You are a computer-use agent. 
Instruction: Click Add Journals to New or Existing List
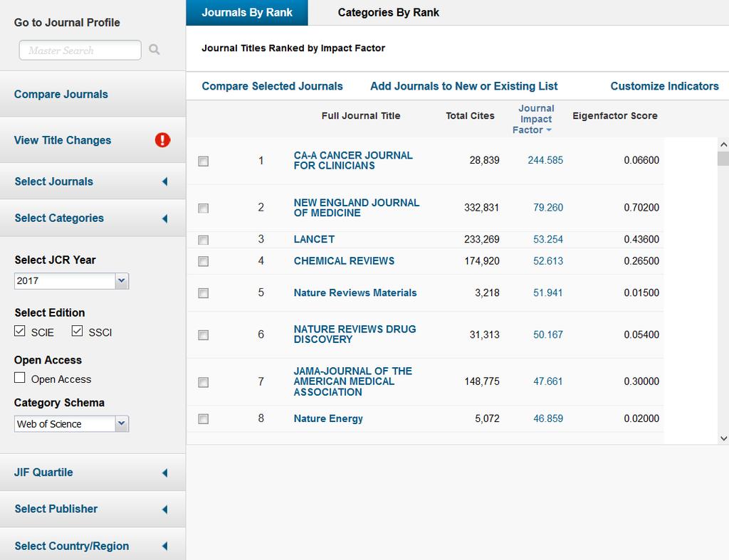point(463,86)
